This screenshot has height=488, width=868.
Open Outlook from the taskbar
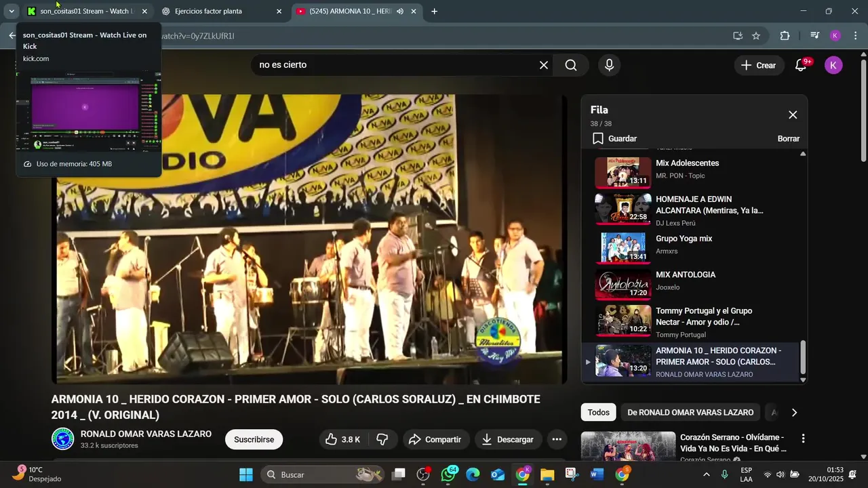[x=498, y=474]
